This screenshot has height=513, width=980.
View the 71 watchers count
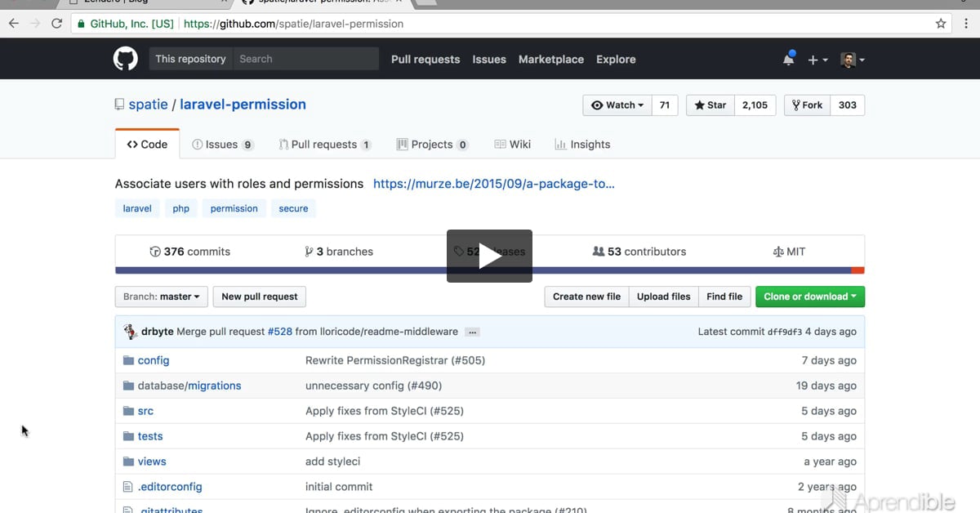click(x=665, y=105)
